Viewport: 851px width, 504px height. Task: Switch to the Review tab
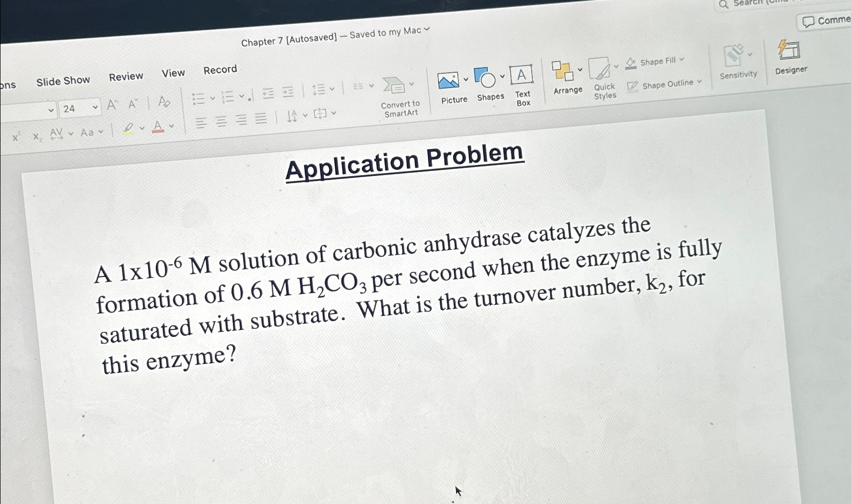126,76
